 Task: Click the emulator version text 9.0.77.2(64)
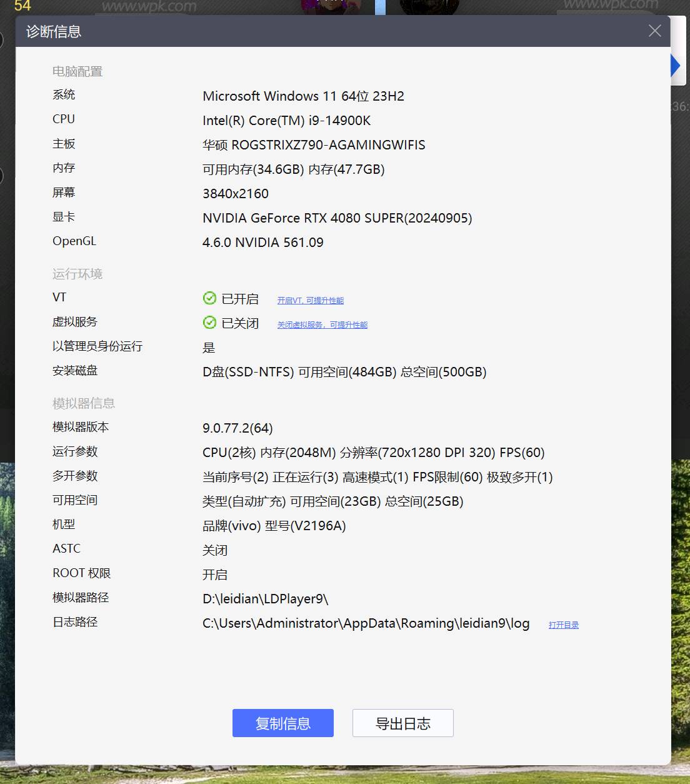pyautogui.click(x=237, y=428)
